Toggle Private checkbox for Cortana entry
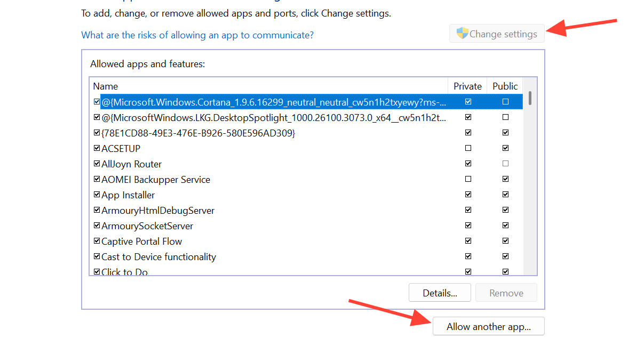The image size is (644, 362). tap(468, 101)
